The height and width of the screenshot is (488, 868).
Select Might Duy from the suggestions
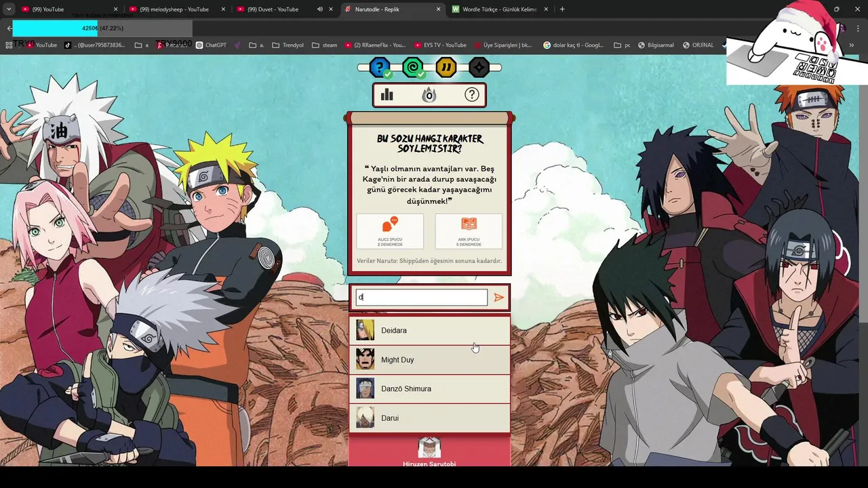(429, 359)
